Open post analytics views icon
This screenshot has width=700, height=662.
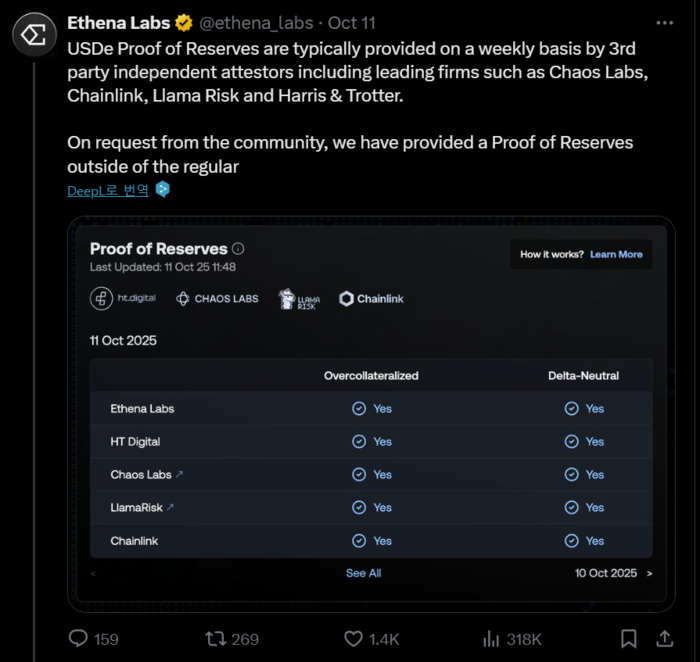pos(491,638)
